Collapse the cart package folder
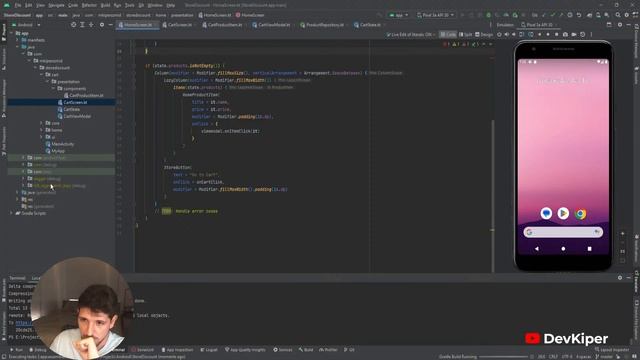 tap(41, 75)
